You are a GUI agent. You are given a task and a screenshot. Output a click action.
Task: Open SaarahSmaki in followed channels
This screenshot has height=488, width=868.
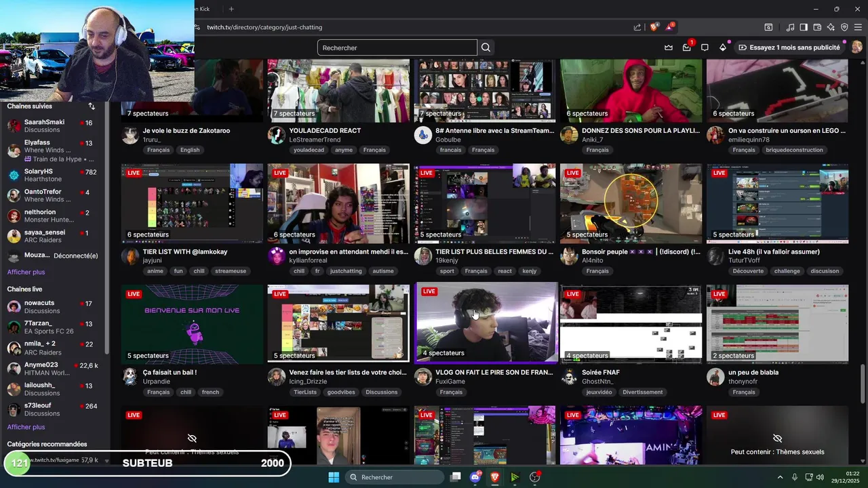54,126
